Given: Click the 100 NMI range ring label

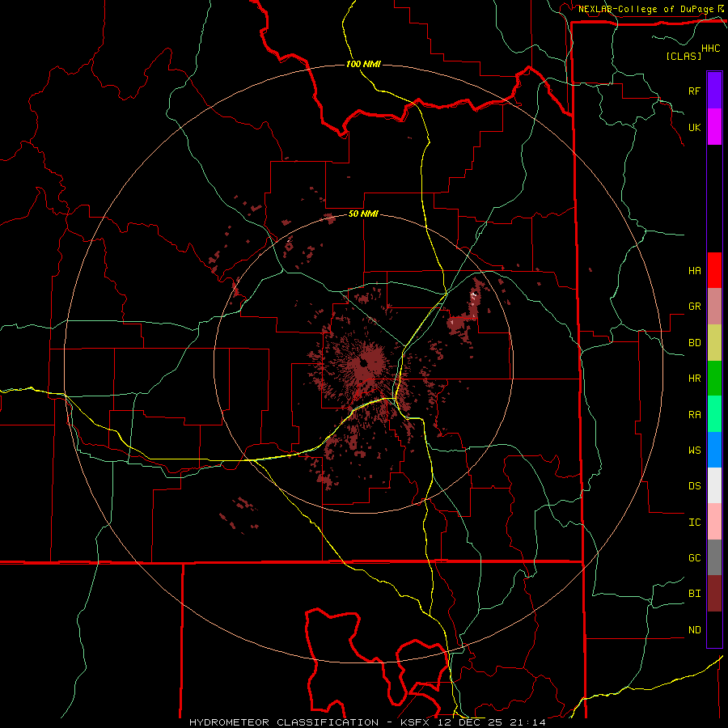Looking at the screenshot, I should tap(363, 64).
